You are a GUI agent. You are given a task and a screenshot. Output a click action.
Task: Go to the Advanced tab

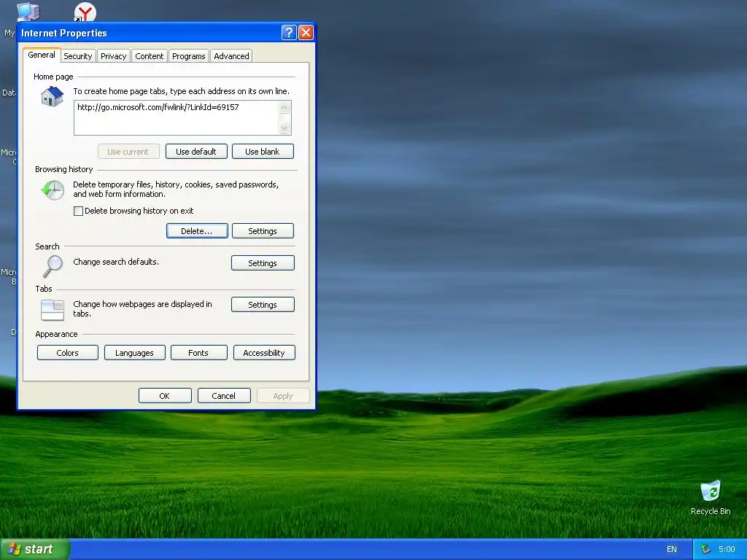231,56
